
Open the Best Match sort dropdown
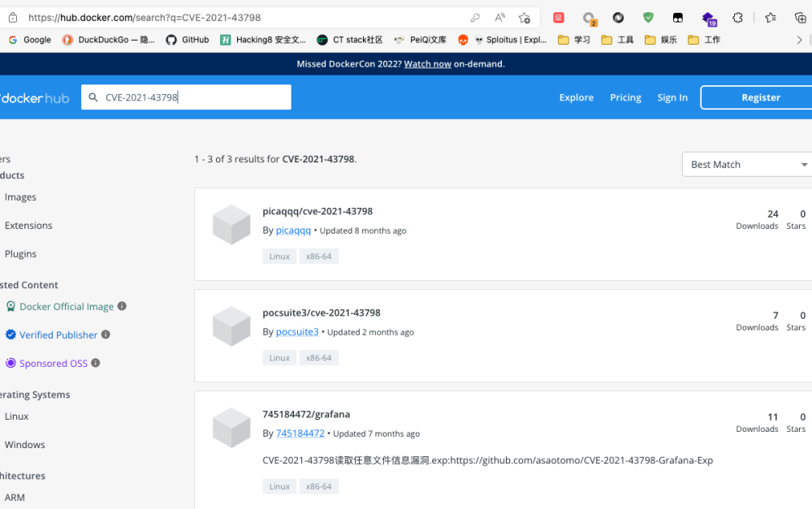747,165
